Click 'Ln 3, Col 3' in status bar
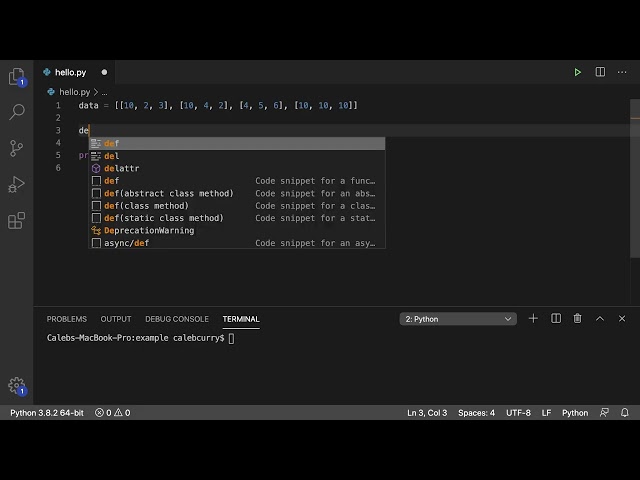The width and height of the screenshot is (640, 480). tap(427, 413)
